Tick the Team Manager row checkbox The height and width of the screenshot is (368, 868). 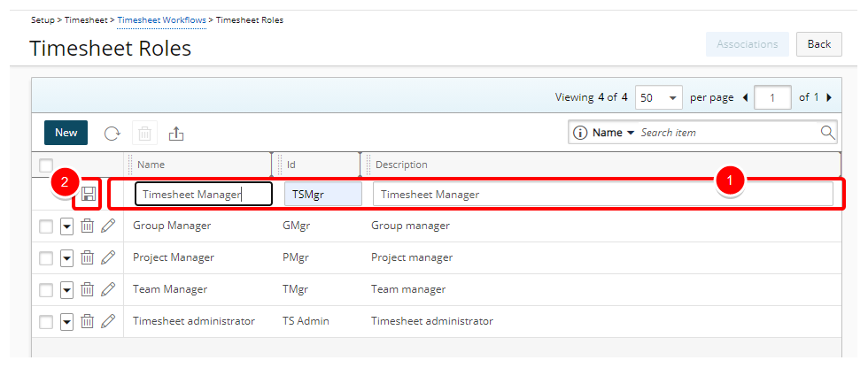(46, 290)
